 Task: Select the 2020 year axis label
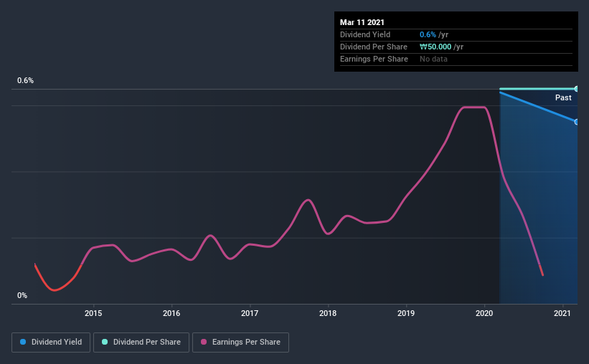pyautogui.click(x=484, y=313)
